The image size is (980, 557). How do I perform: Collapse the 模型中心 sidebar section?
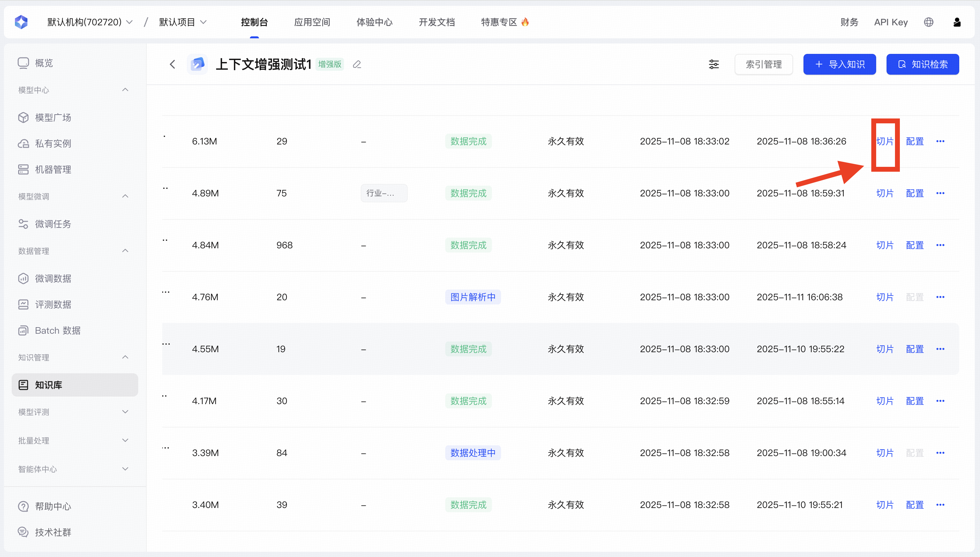click(125, 90)
